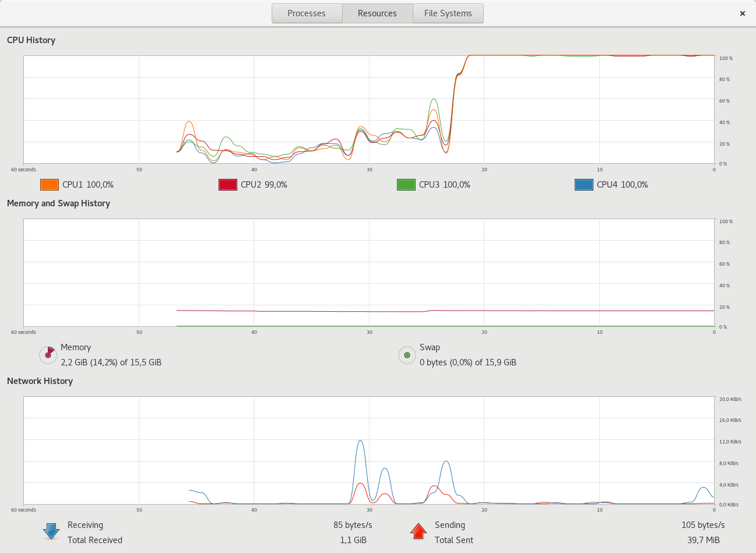Click the Memory and Swap History heading
756x553 pixels.
[x=58, y=203]
